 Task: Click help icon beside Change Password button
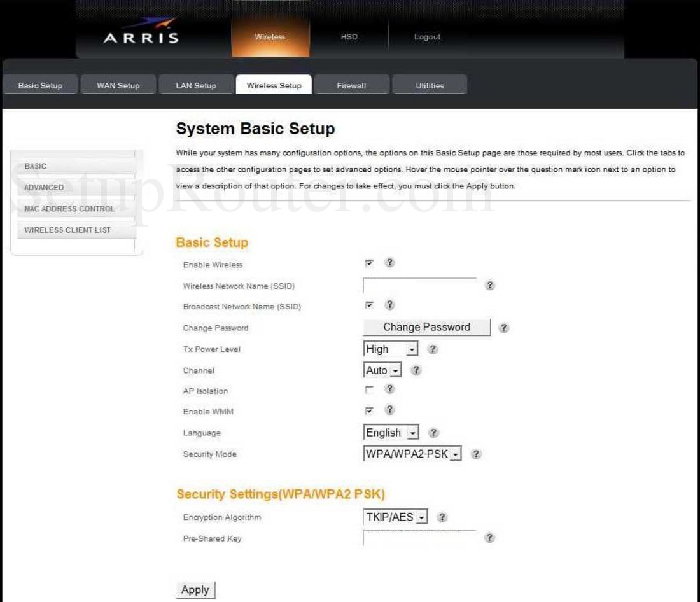503,328
